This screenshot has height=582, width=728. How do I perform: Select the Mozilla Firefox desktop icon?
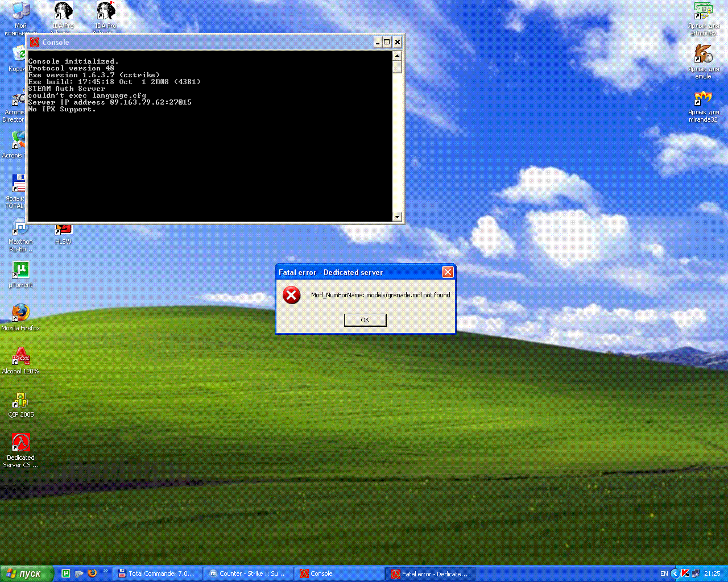point(20,317)
